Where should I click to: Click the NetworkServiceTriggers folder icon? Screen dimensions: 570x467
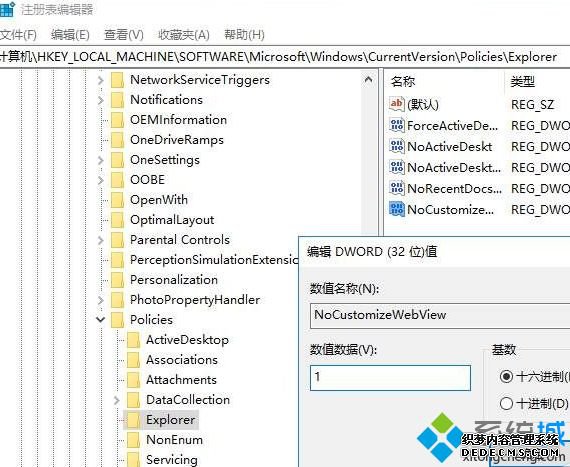117,80
